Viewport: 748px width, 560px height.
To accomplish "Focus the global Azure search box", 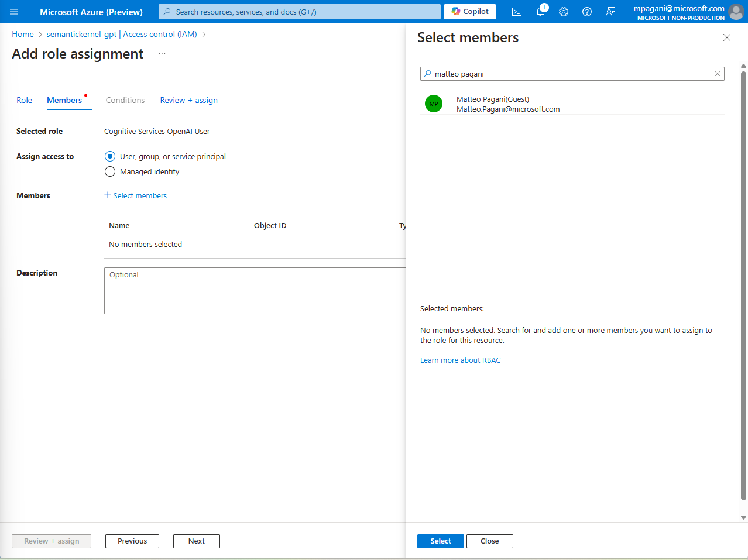I will click(300, 12).
